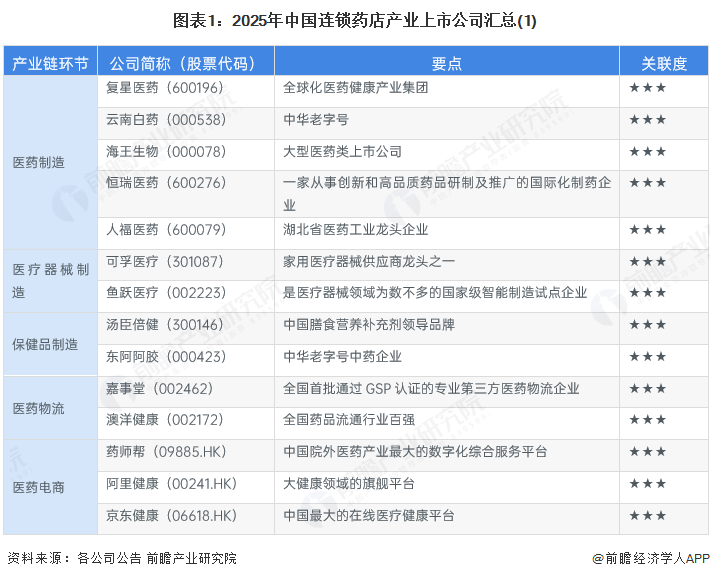Click the '中国最大的在线医疗健康平台' description
This screenshot has height=579, width=710.
[369, 516]
